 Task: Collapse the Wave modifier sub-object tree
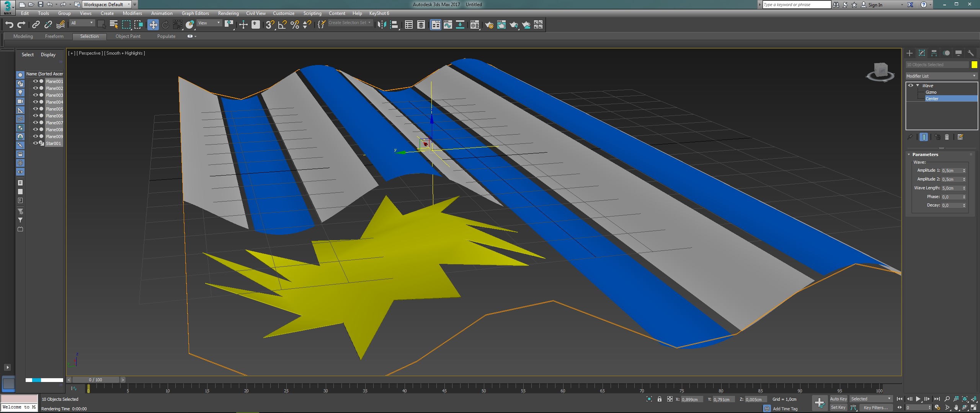918,85
